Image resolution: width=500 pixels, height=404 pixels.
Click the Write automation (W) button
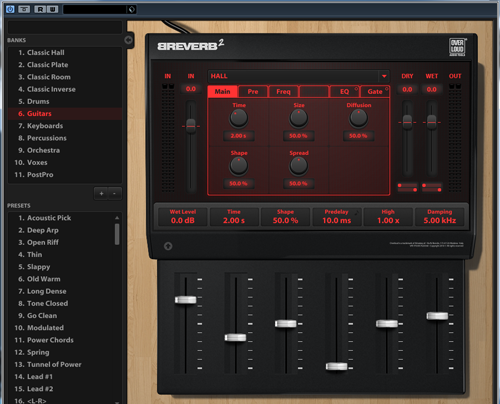point(53,9)
